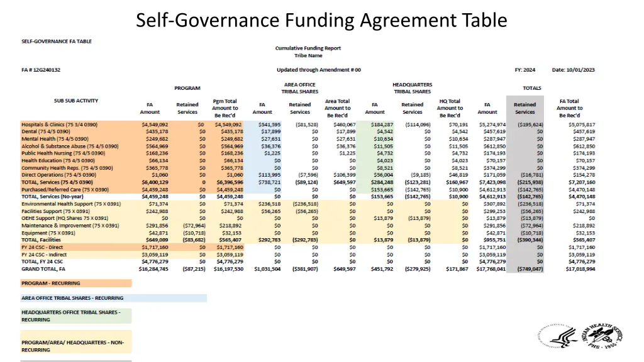
Task: Select the yellow Program/Area/Headquarters Non-Recurring legend
Action: coord(76,342)
